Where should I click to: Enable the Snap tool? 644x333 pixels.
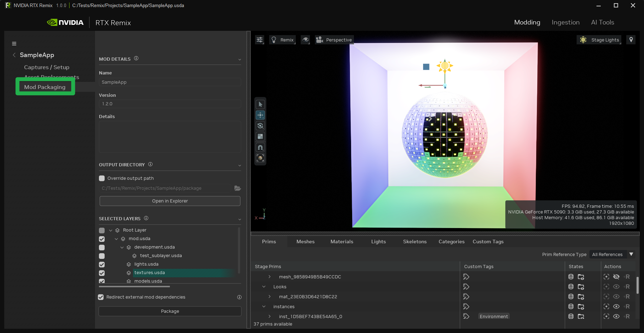[260, 147]
